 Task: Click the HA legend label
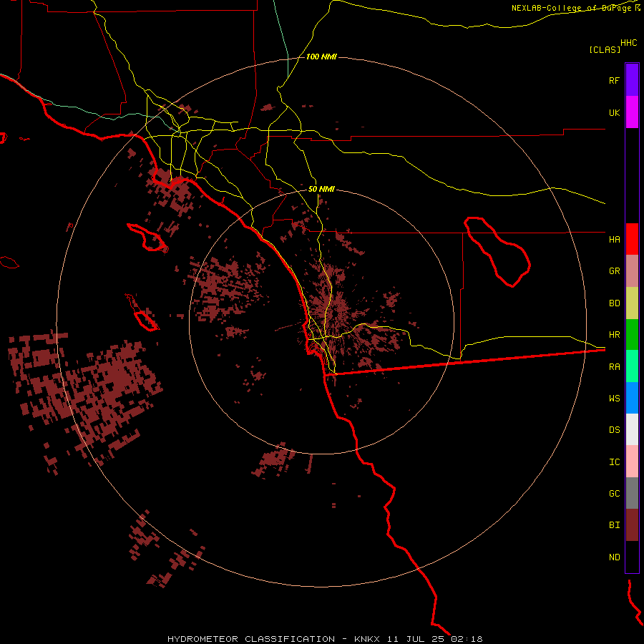tap(614, 239)
